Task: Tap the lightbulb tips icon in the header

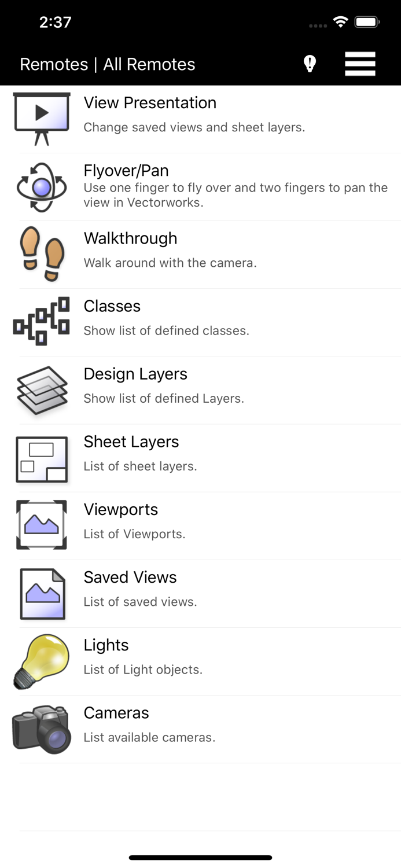Action: [310, 64]
